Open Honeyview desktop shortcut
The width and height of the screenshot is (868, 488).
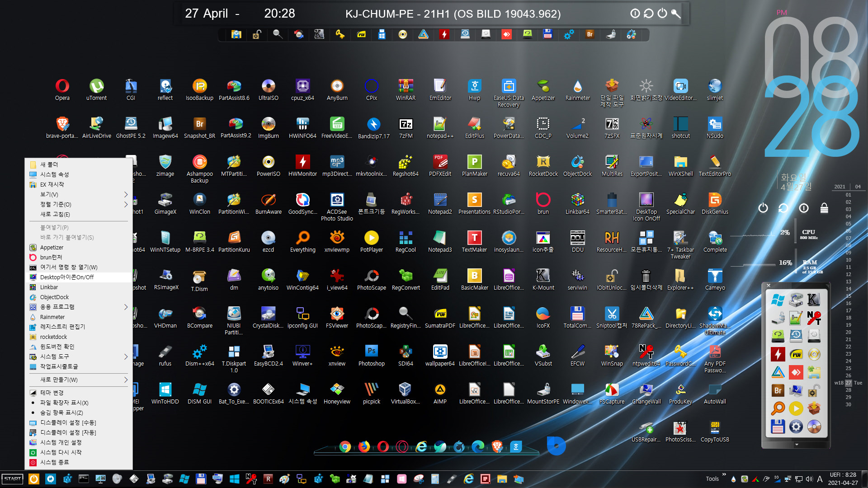click(337, 393)
